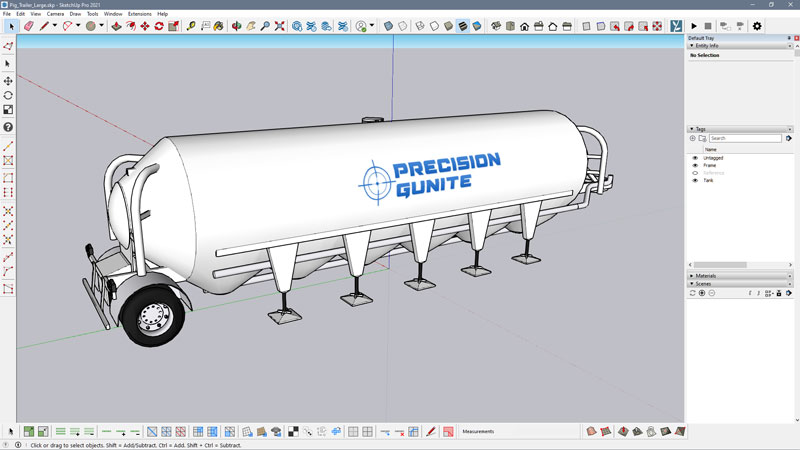Show the hidden Reference tag
800x450 pixels.
tap(695, 173)
